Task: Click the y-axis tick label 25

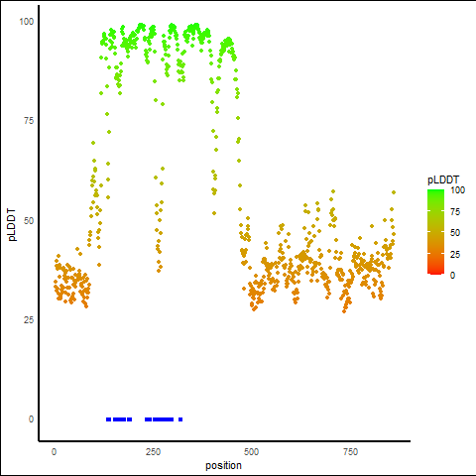Action: [29, 319]
